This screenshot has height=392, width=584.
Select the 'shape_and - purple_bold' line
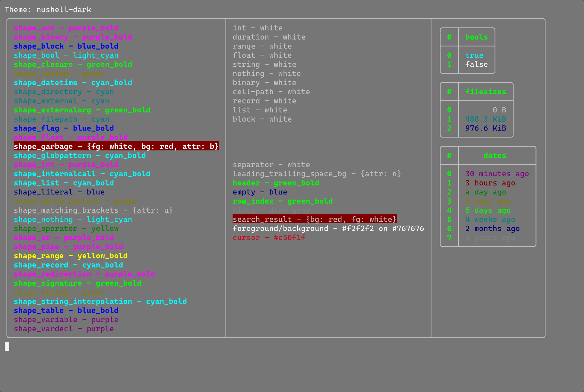(x=66, y=28)
